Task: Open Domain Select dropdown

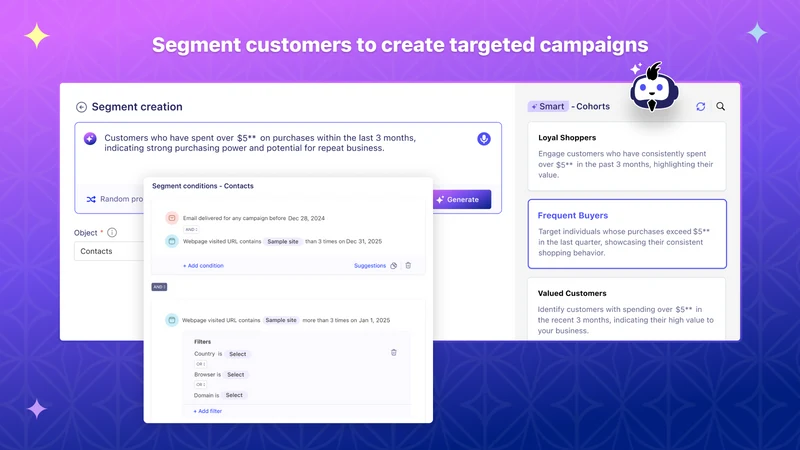Action: pos(234,395)
